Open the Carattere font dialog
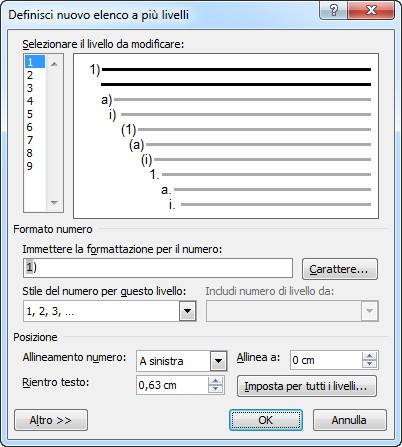The image size is (402, 447). 340,269
